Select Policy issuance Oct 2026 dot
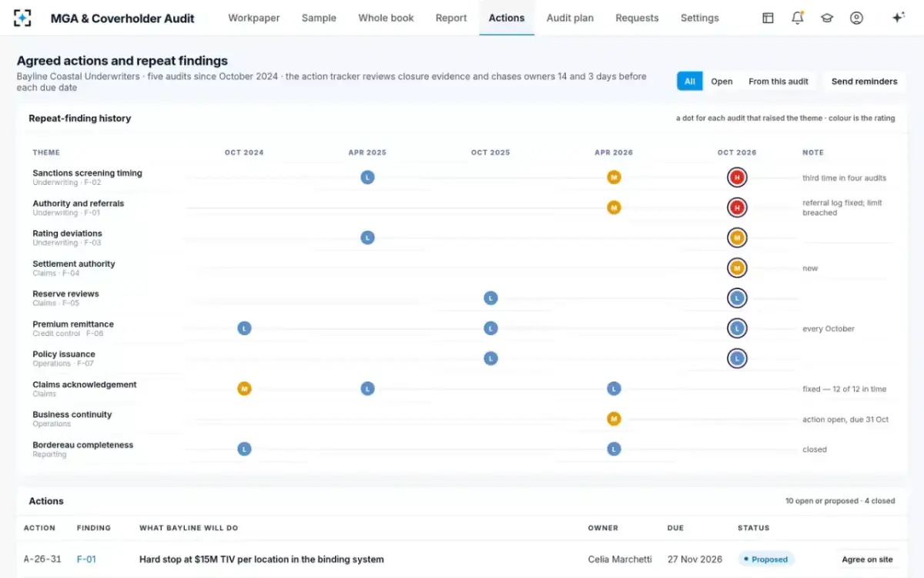This screenshot has height=578, width=924. point(737,358)
